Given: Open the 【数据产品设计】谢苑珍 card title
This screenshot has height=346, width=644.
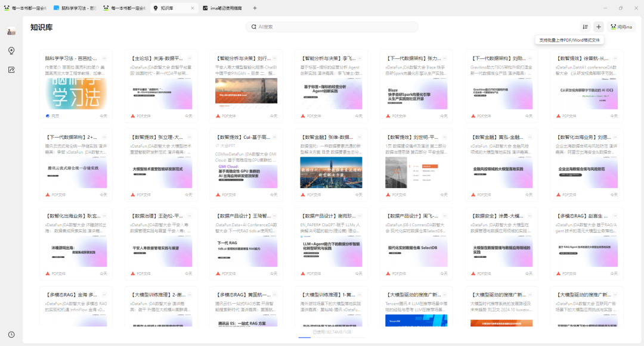Looking at the screenshot, I should click(329, 216).
